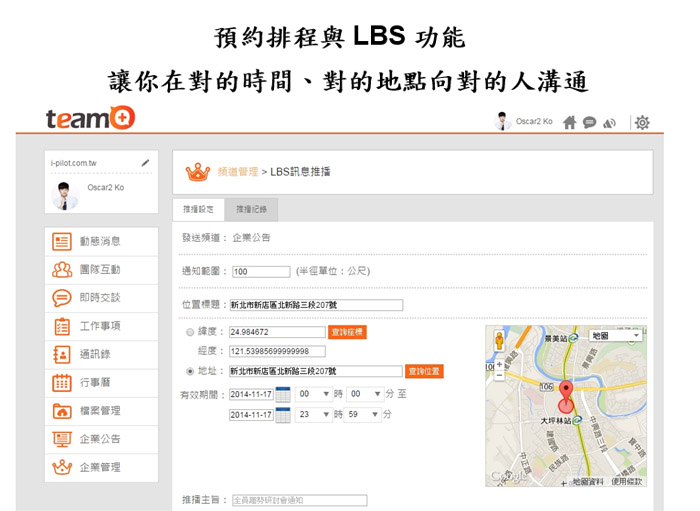Select the 地址 address radio button

coord(190,371)
